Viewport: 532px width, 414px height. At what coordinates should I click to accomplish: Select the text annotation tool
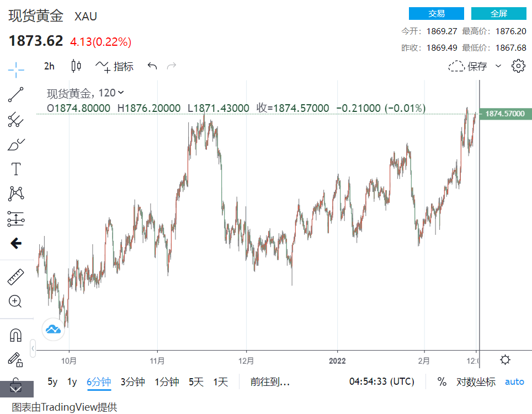point(16,169)
